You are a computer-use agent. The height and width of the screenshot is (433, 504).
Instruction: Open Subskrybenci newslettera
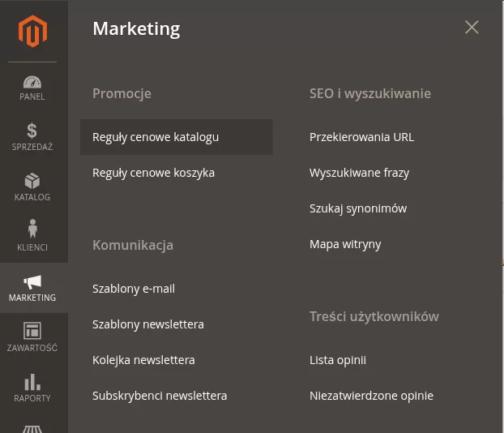coord(160,396)
